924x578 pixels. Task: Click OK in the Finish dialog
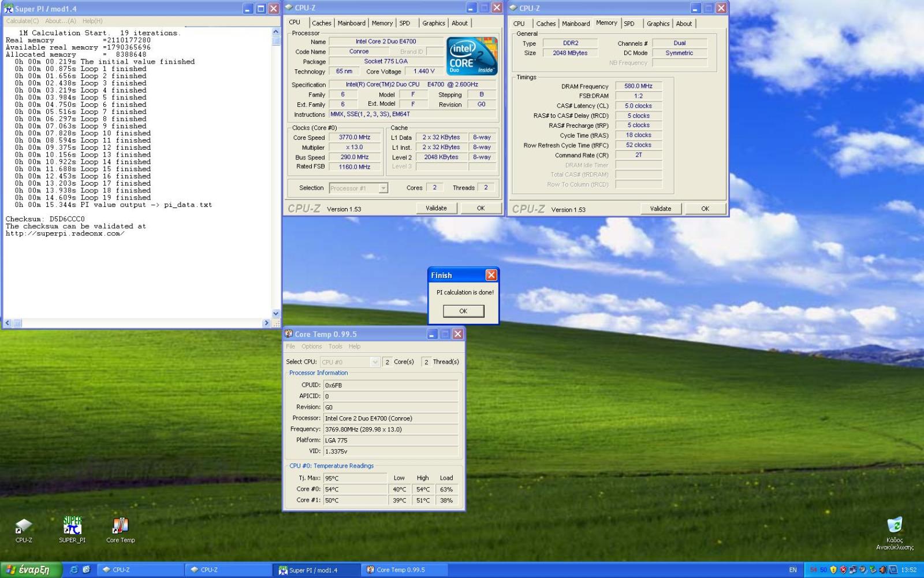[x=463, y=311]
